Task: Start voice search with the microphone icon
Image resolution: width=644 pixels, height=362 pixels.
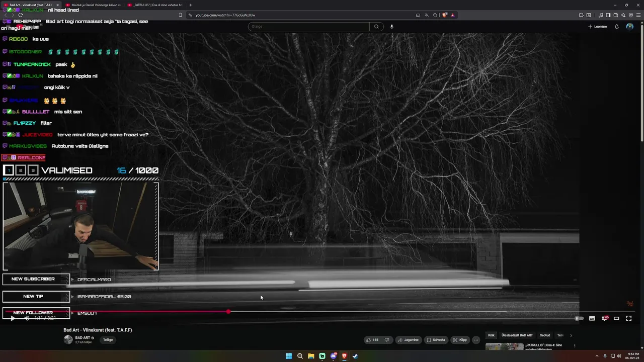Action: 392,27
